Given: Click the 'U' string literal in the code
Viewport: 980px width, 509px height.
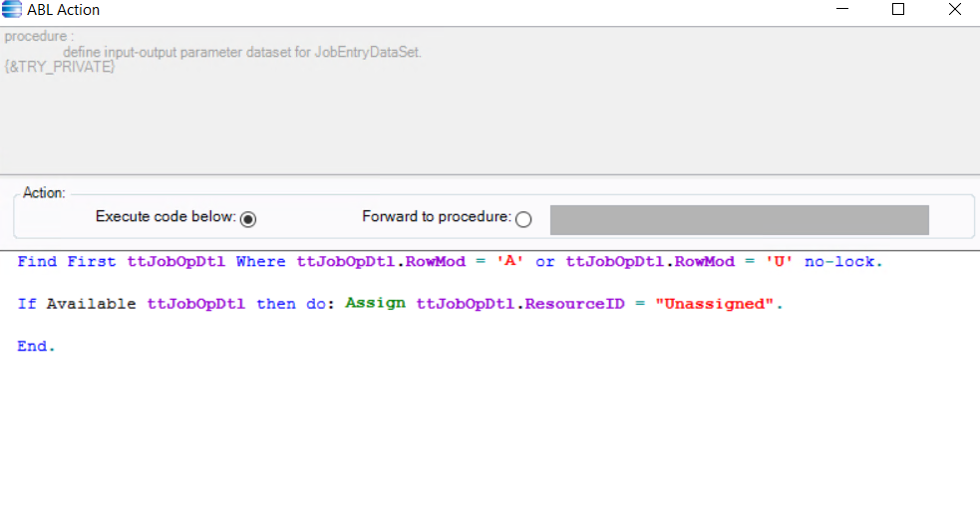Looking at the screenshot, I should pyautogui.click(x=779, y=262).
